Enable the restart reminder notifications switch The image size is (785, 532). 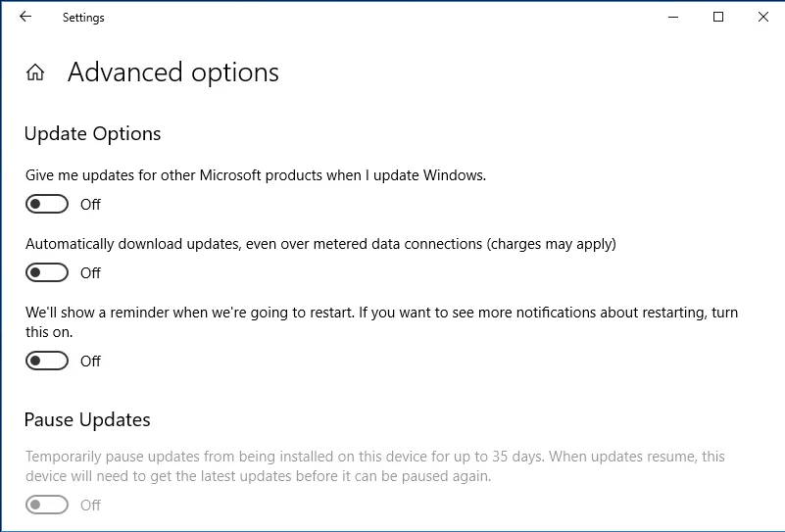pos(48,361)
